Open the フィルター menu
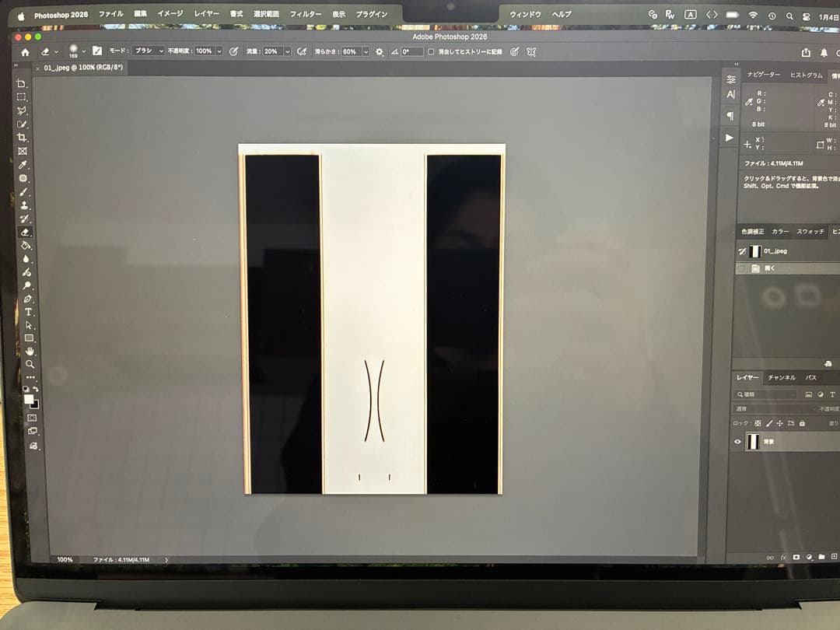Viewport: 840px width, 630px height. point(305,14)
